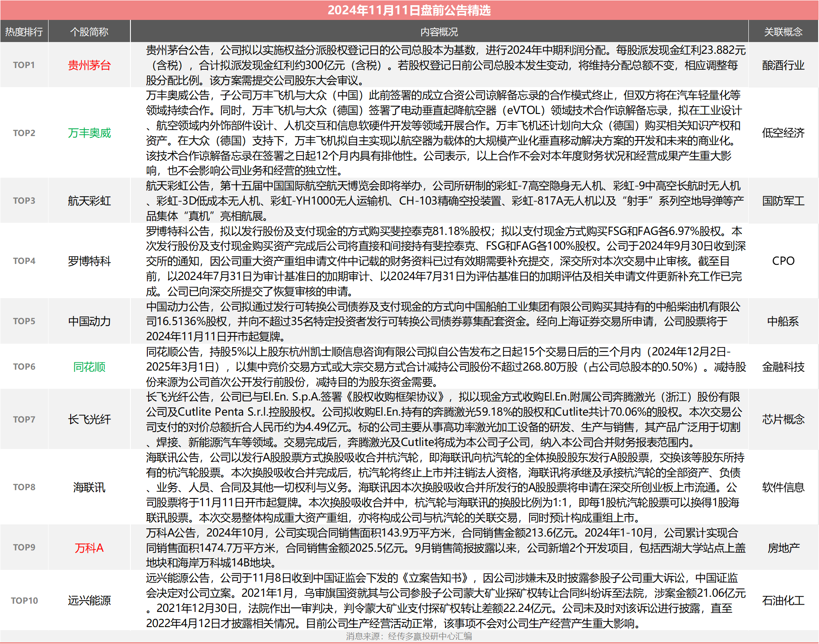This screenshot has width=819, height=644.
Task: Click the 航天彩虹公告 airshow drone summary
Action: coord(446,201)
